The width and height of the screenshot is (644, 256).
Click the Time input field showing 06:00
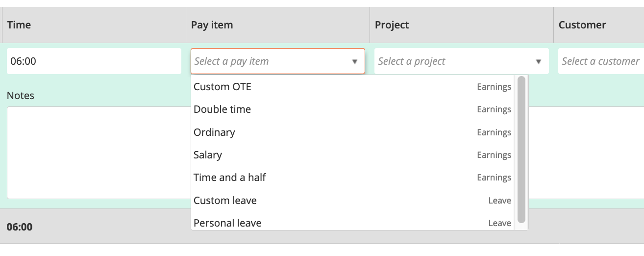94,61
